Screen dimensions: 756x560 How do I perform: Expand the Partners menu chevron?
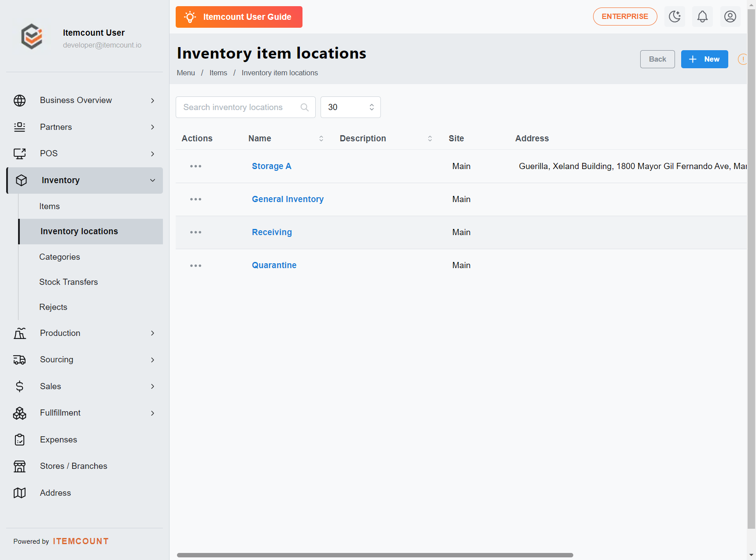[x=152, y=127]
